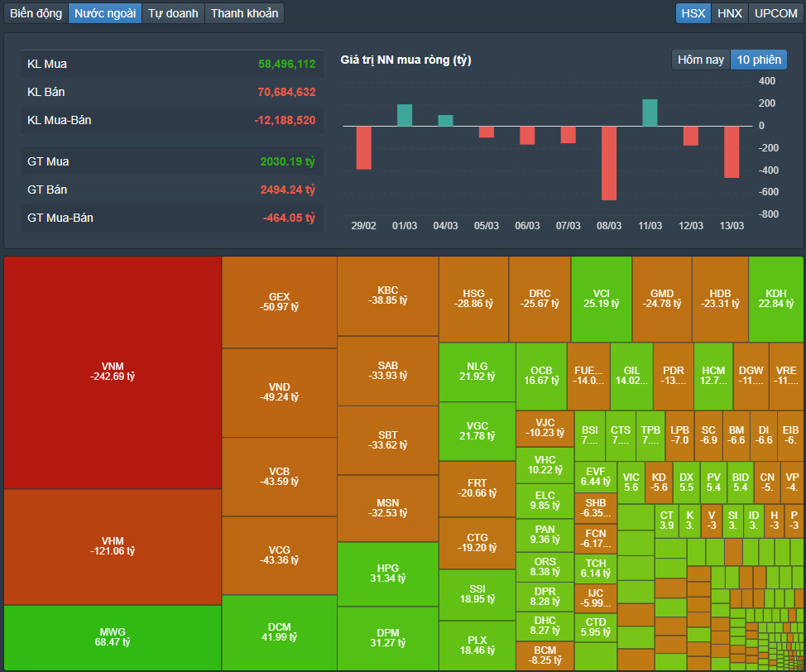Click the GEX -50.97 tỷ tile
This screenshot has height=672, width=806.
[x=279, y=302]
